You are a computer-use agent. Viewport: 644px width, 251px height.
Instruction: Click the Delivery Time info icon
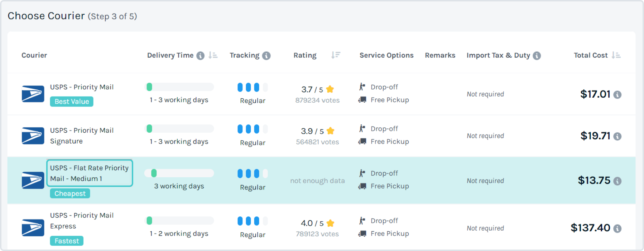[x=201, y=55]
